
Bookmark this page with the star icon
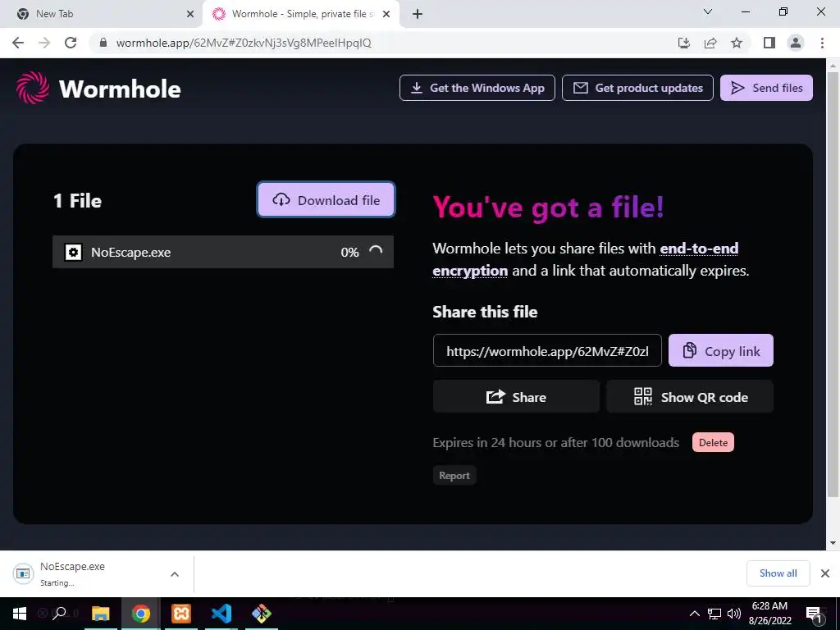tap(737, 43)
